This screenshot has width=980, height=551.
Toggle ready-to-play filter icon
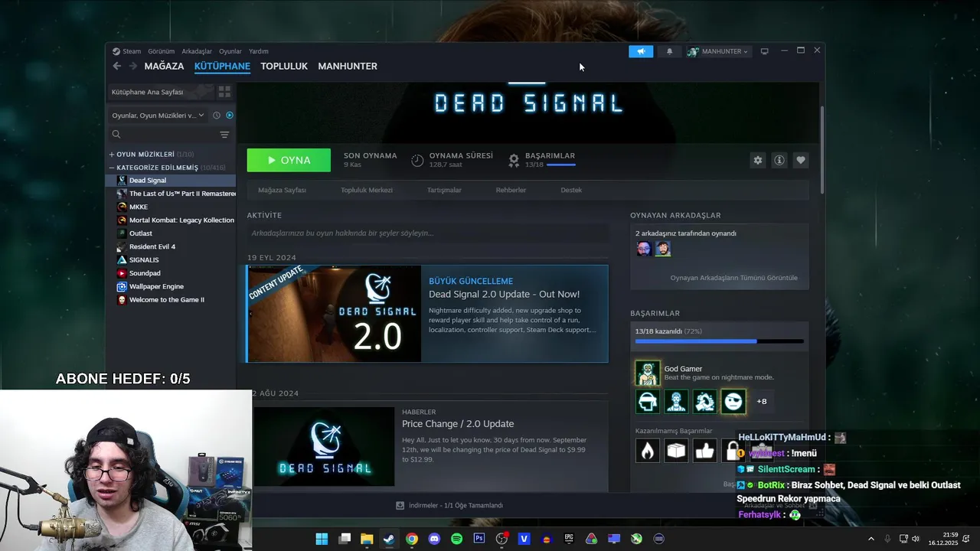[230, 116]
